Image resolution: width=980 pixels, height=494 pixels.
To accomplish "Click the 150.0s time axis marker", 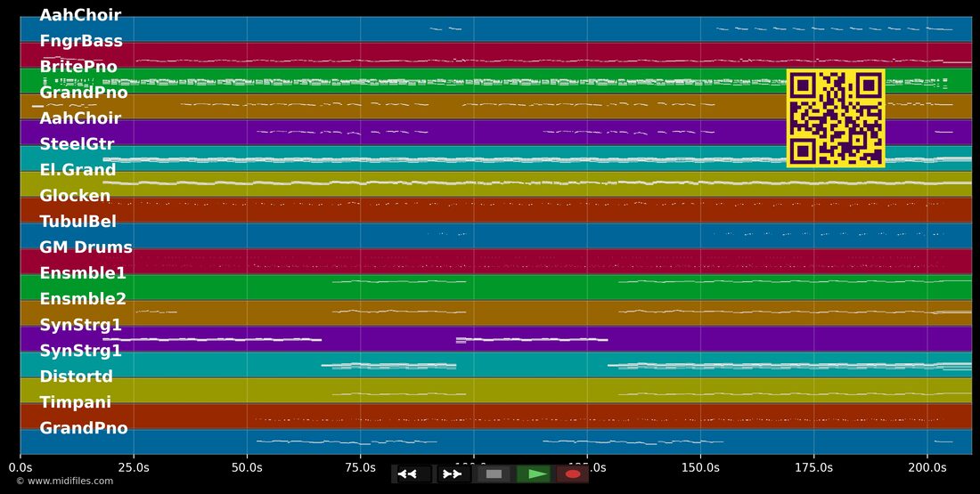I will coord(700,468).
